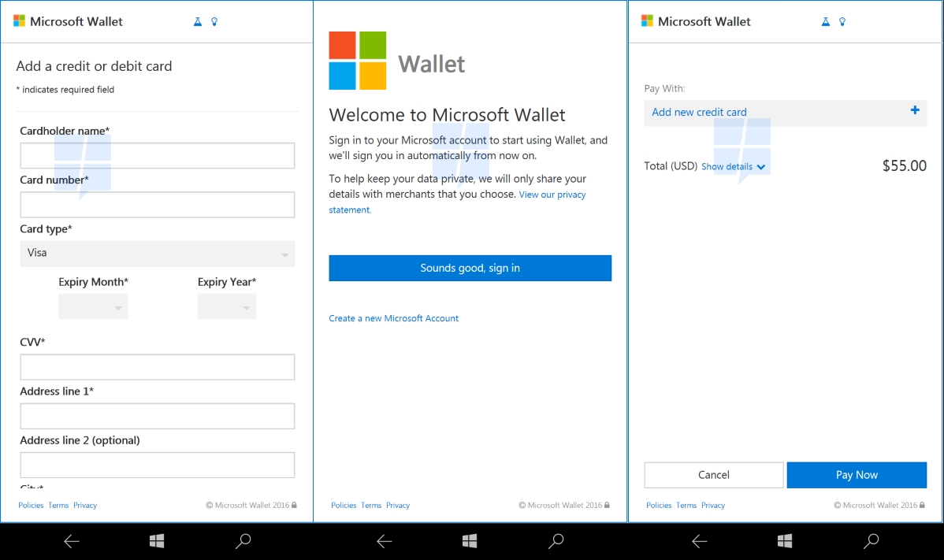Click the Sounds good, sign in button
Screen dimensions: 944x560
pyautogui.click(x=470, y=269)
